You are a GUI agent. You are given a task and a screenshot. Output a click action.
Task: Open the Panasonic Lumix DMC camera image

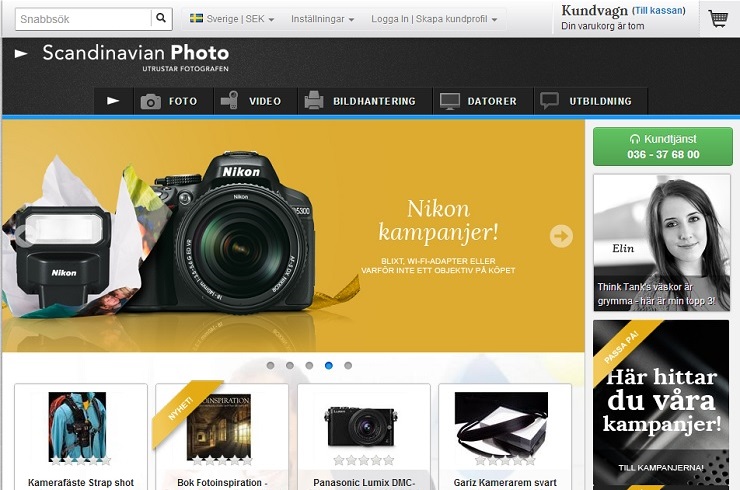point(360,427)
